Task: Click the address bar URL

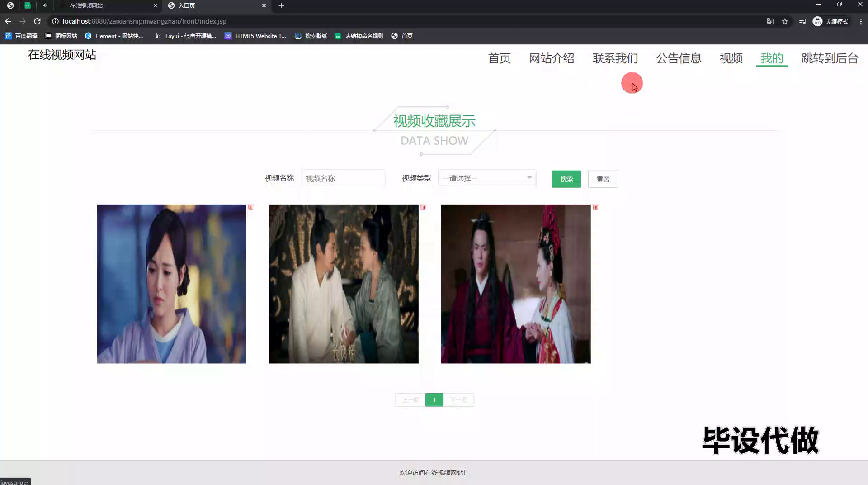Action: [144, 21]
